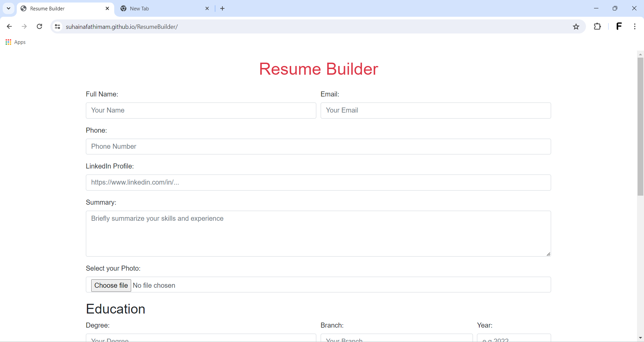The height and width of the screenshot is (342, 644).
Task: Click the Summary text area
Action: (318, 233)
